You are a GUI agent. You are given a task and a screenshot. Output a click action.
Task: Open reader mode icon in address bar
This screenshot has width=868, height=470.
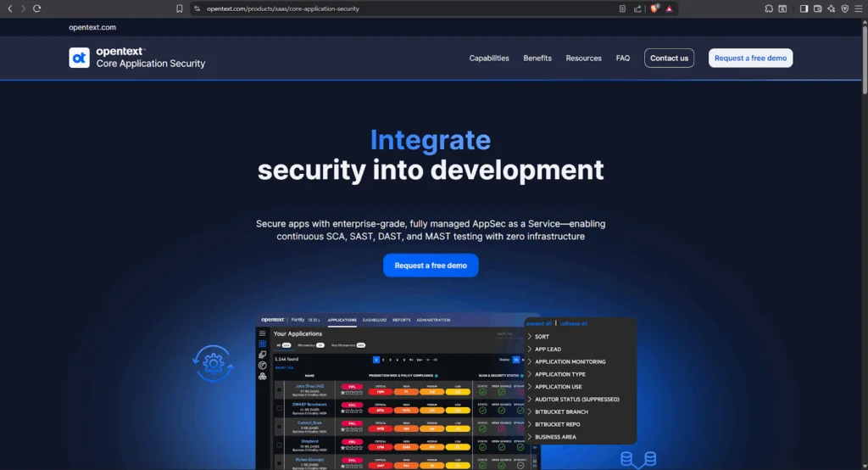coord(622,8)
